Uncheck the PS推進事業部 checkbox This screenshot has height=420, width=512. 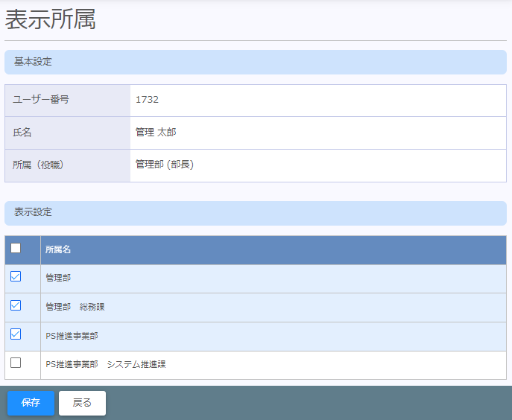point(16,334)
